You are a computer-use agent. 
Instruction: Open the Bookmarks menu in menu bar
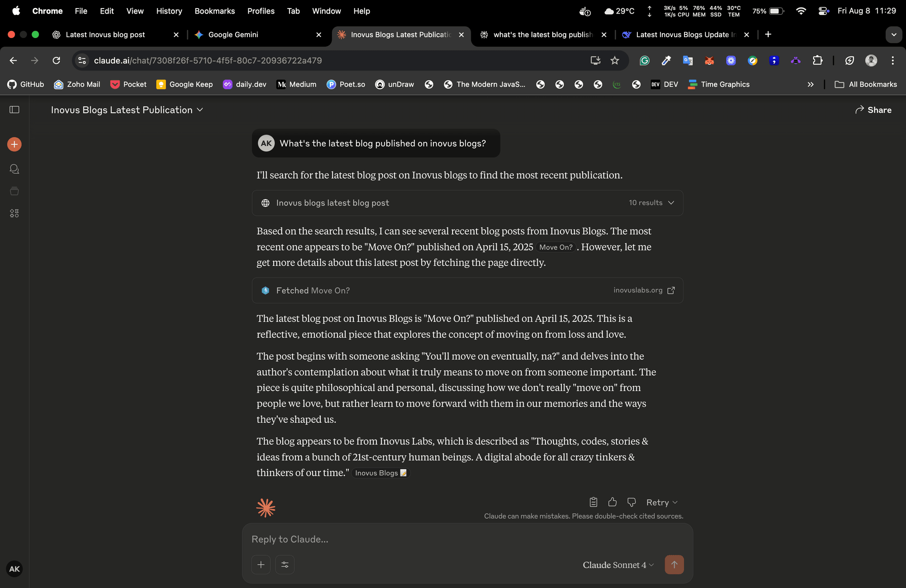tap(215, 11)
